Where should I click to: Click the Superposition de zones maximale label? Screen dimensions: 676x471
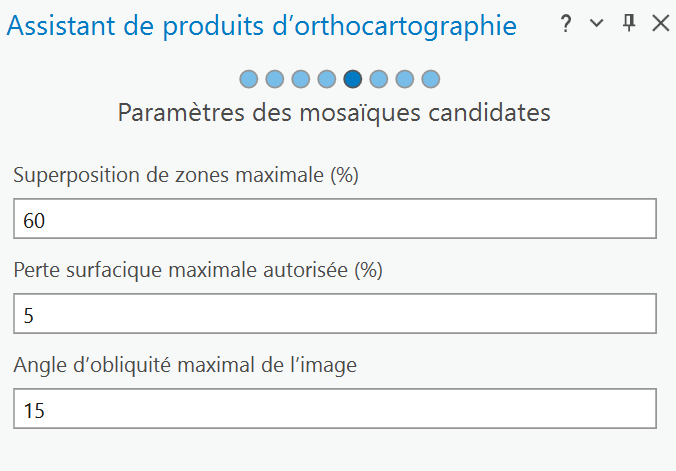pos(186,176)
